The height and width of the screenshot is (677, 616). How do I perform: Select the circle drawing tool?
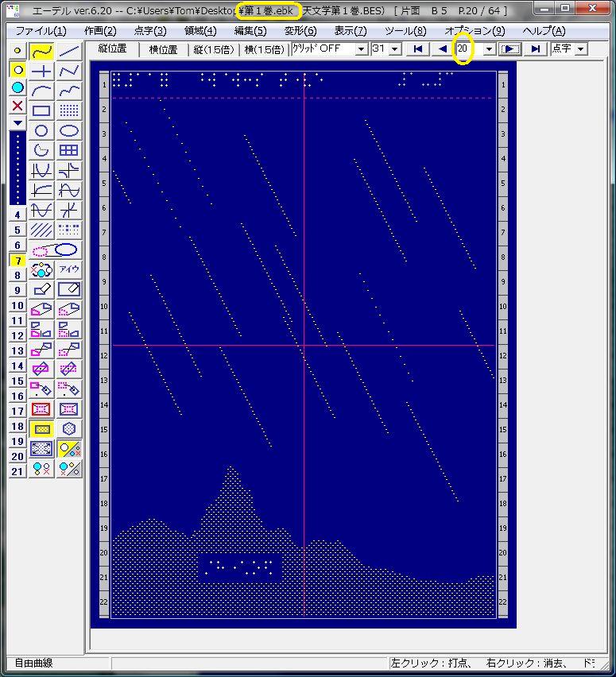41,130
